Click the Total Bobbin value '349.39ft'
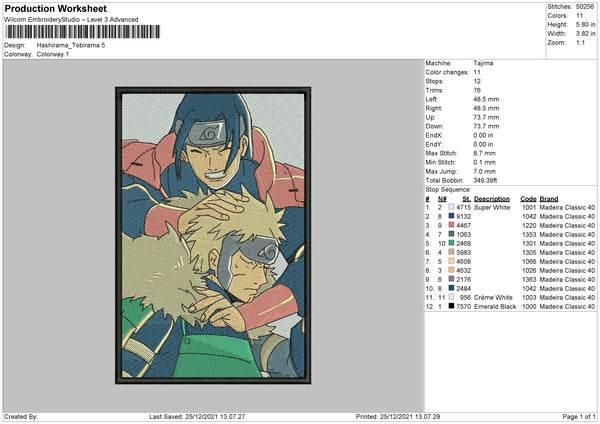This screenshot has height=424, width=600. (485, 180)
